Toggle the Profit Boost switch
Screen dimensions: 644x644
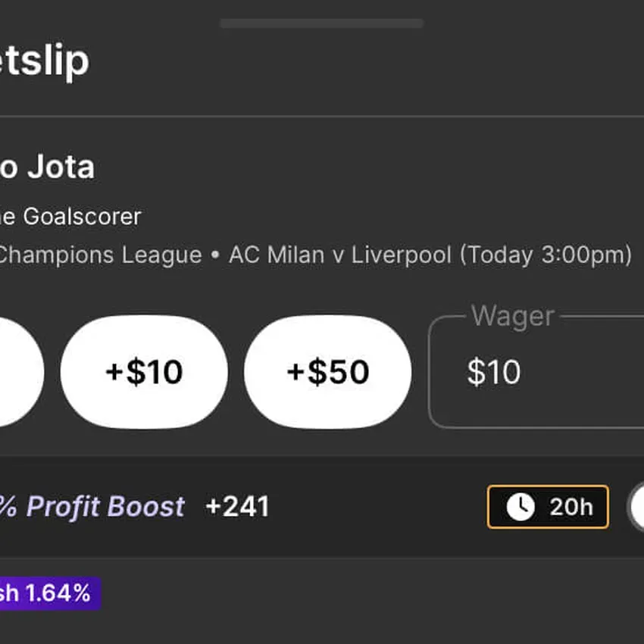click(636, 507)
